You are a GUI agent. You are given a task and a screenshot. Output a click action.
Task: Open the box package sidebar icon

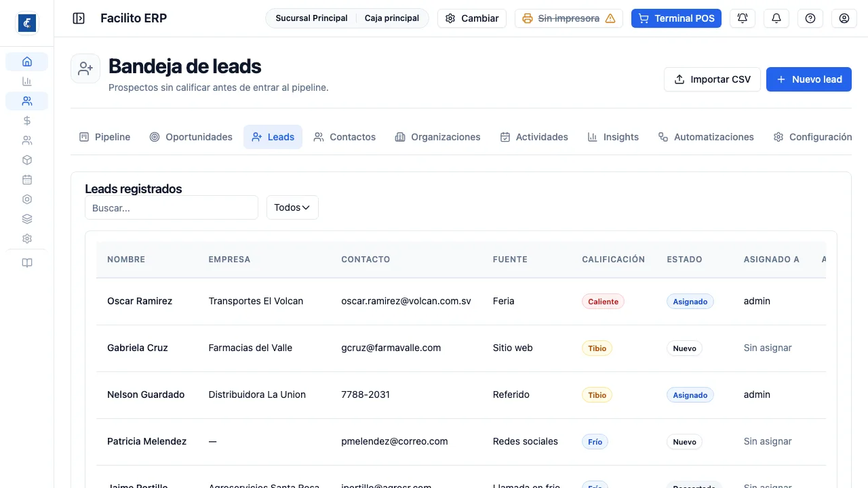click(x=27, y=160)
